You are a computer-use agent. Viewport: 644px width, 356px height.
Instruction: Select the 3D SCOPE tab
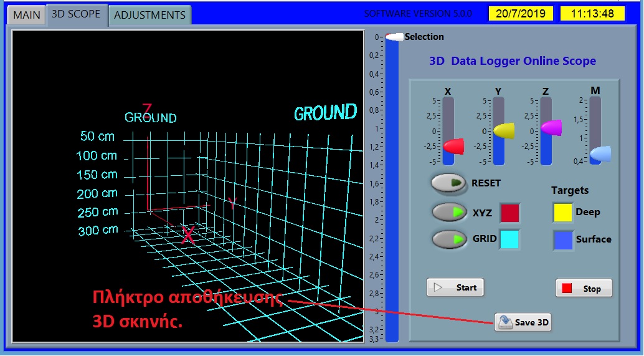(75, 14)
